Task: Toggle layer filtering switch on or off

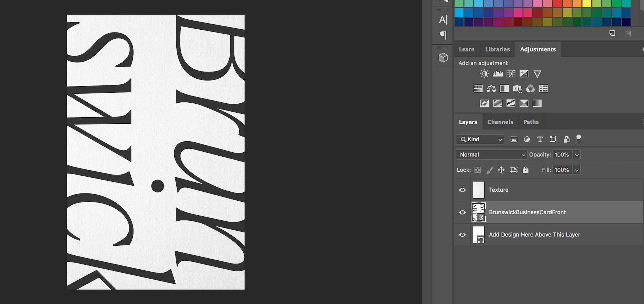Action: 579,139
